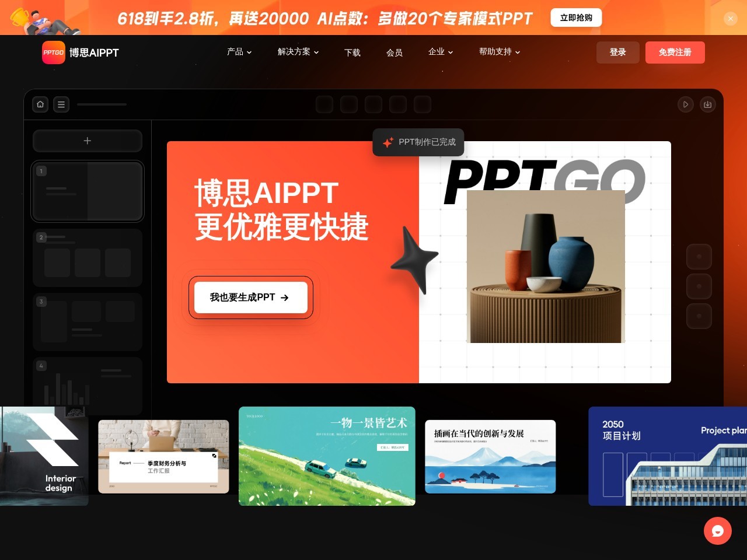Viewport: 747px width, 560px height.
Task: Click the PPT制作已完成 notification
Action: (418, 142)
